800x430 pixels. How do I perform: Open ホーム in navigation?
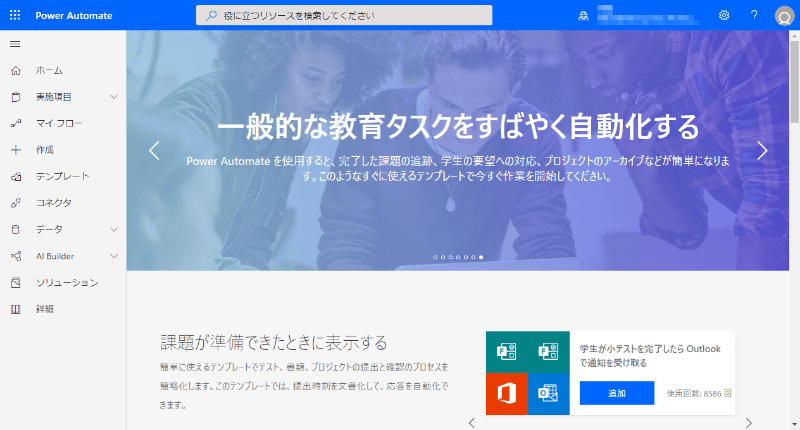49,70
